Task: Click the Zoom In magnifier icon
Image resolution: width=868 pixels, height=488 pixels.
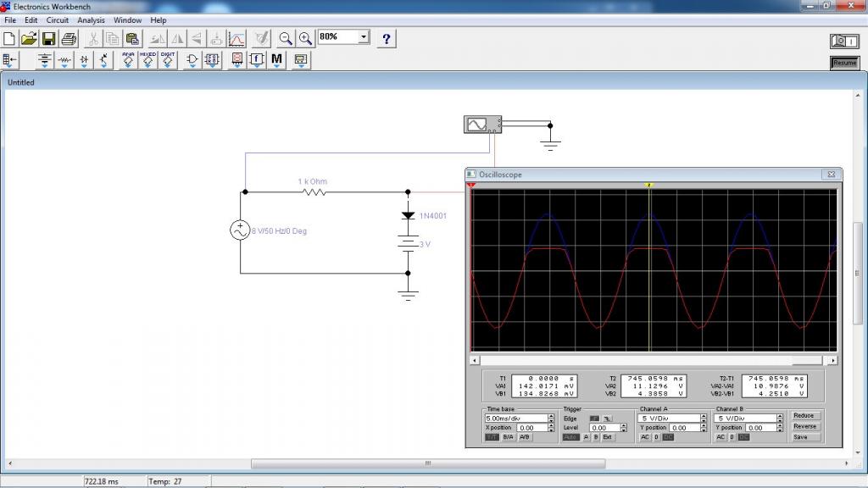Action: pos(304,38)
